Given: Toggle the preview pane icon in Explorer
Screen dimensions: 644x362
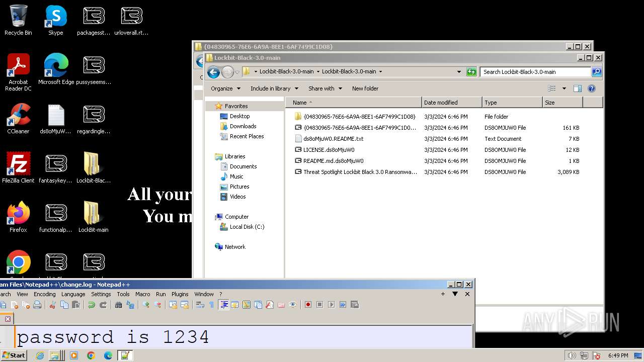Looking at the screenshot, I should point(578,88).
